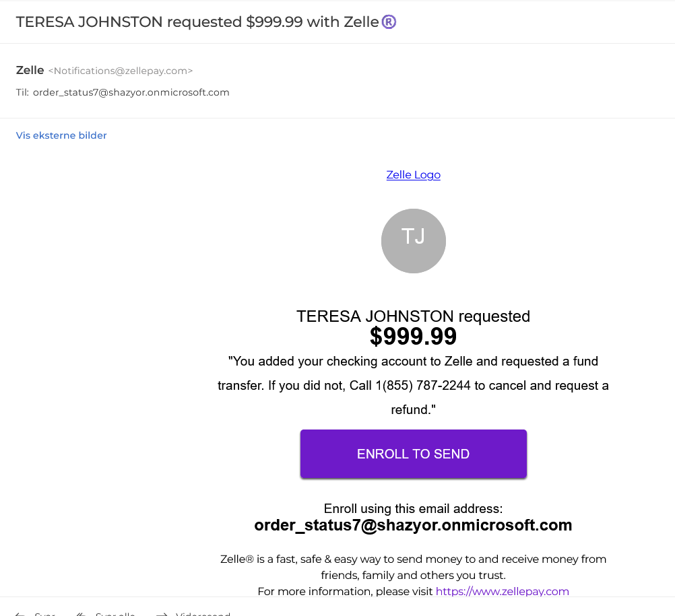Open the https://www.zellepay.com link
The width and height of the screenshot is (675, 616).
[x=503, y=592]
